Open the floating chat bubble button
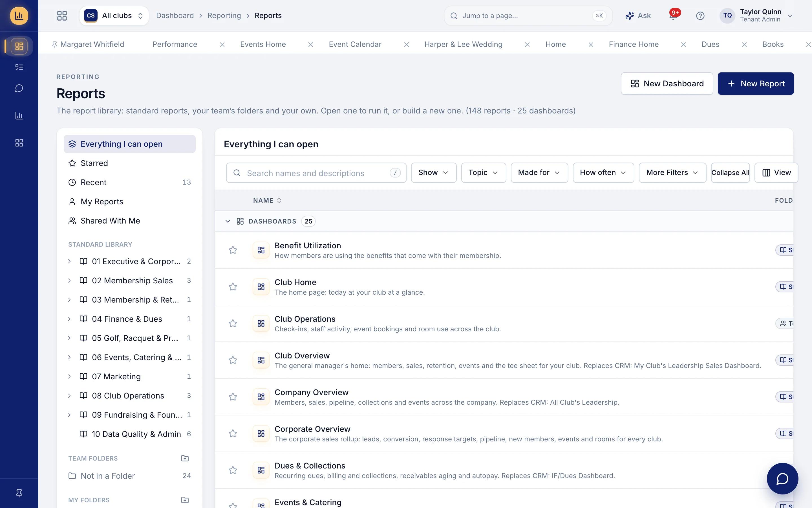 click(x=782, y=478)
